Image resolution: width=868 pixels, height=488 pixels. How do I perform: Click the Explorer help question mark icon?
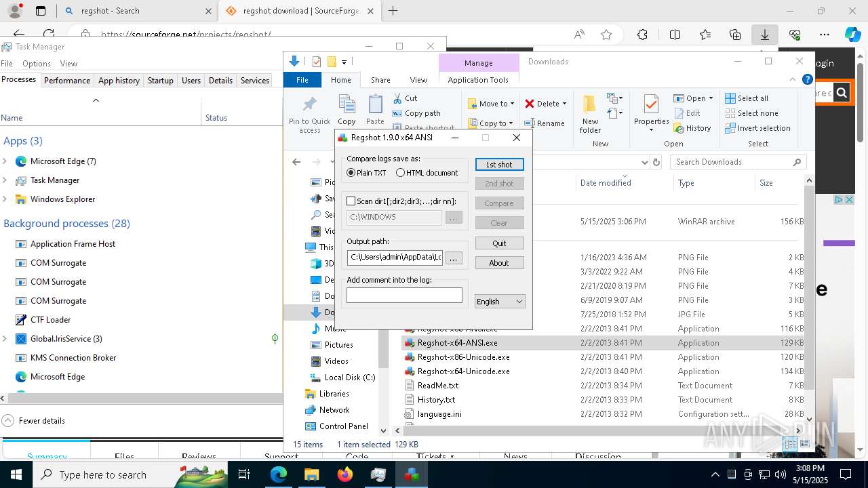807,79
